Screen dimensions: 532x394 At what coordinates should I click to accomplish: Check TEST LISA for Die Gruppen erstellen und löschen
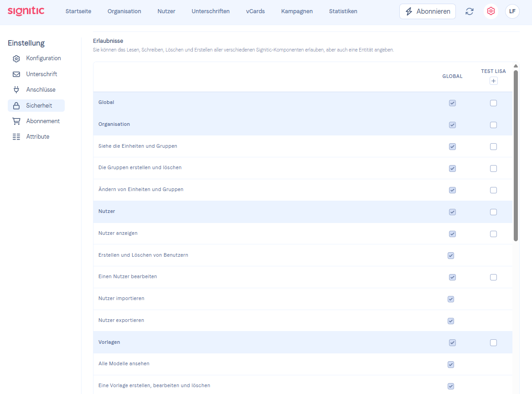(493, 168)
